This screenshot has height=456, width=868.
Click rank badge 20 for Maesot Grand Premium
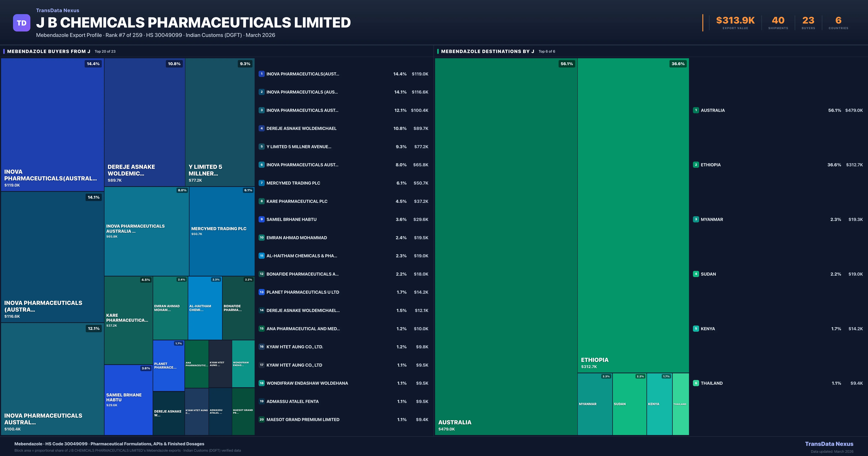tap(261, 420)
